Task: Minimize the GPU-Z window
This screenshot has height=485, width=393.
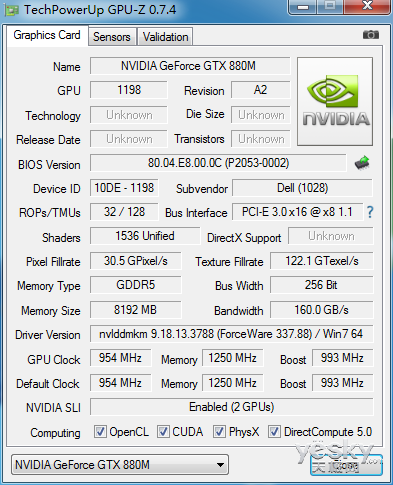Action: point(302,6)
